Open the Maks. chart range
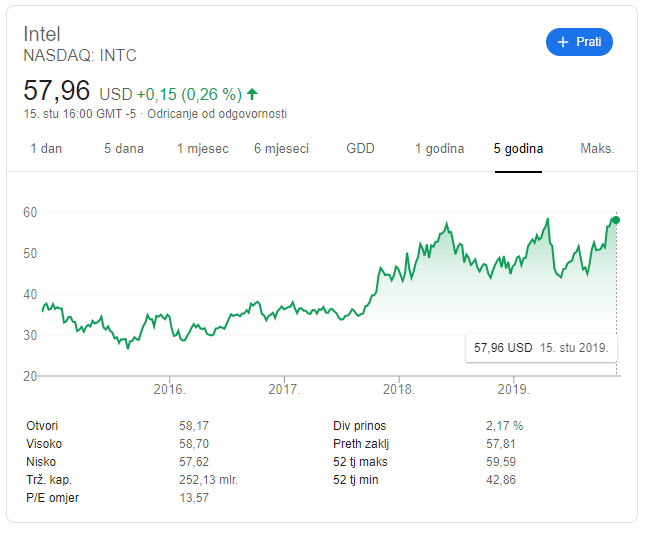The height and width of the screenshot is (539, 657). pos(597,148)
